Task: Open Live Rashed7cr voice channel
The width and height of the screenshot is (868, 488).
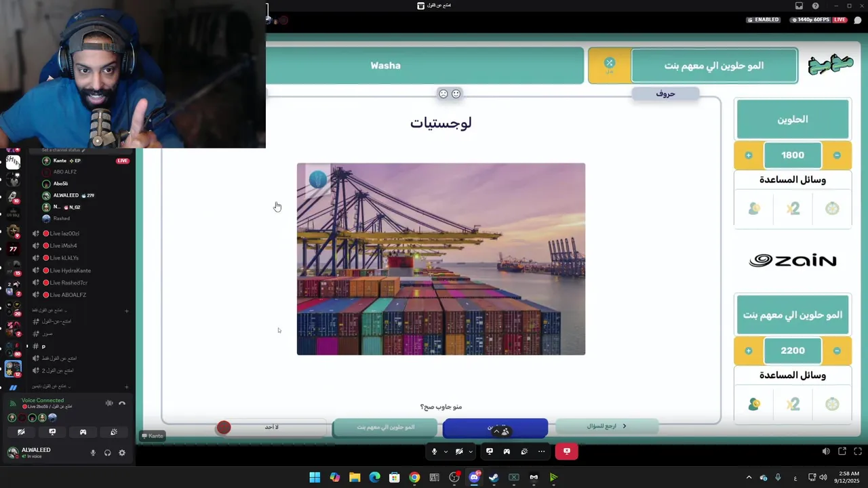Action: 68,283
